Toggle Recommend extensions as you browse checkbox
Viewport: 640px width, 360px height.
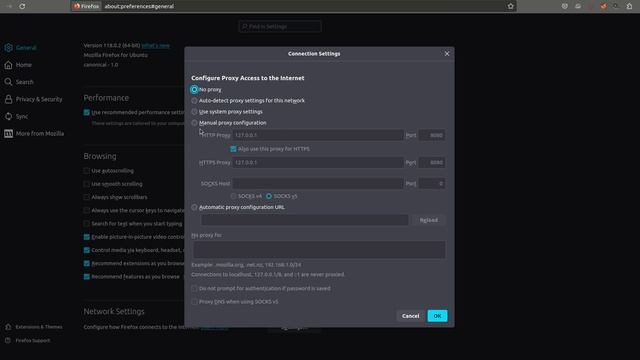[87, 264]
